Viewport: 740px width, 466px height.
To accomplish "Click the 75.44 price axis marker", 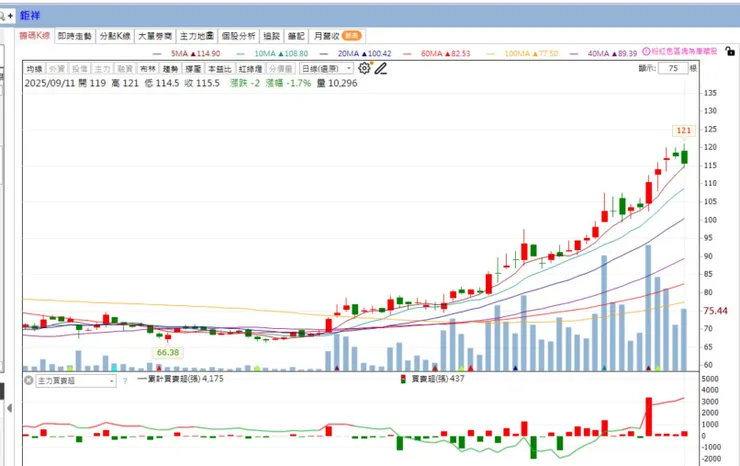I will (715, 311).
